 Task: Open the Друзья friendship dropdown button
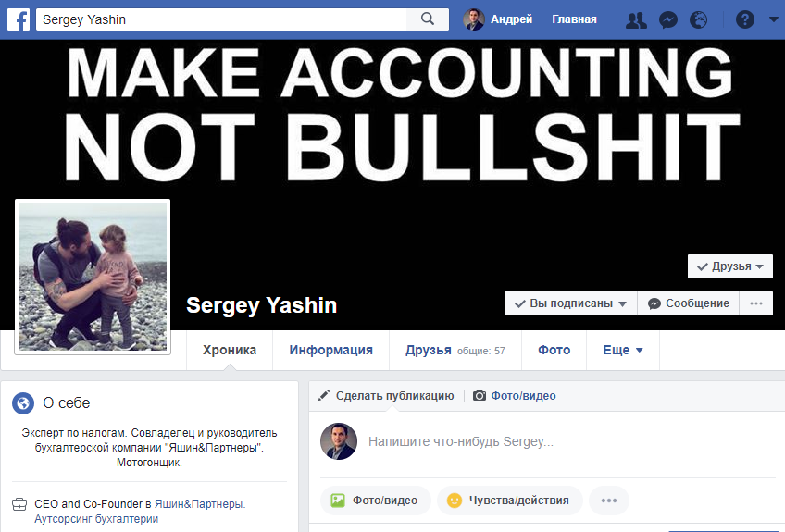click(x=730, y=266)
